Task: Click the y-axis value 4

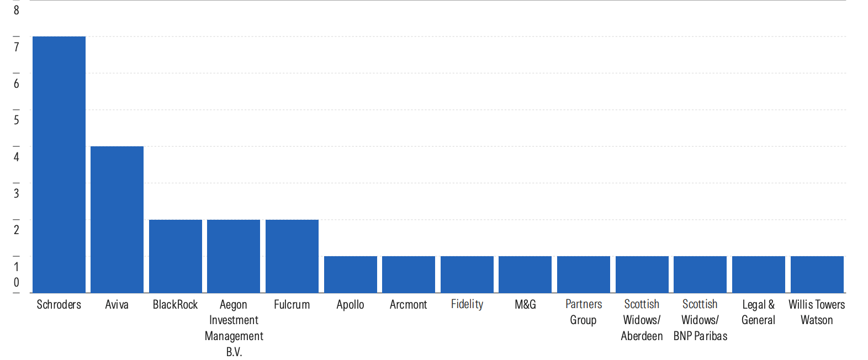Action: click(17, 157)
